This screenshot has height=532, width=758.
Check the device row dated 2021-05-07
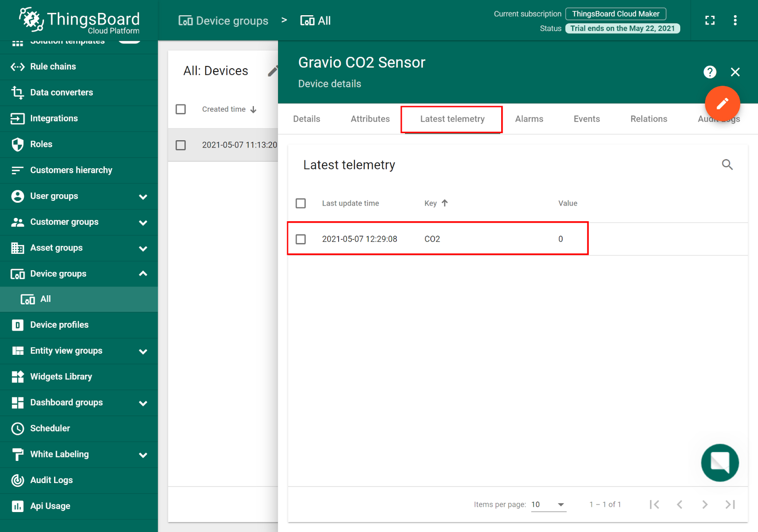point(180,145)
